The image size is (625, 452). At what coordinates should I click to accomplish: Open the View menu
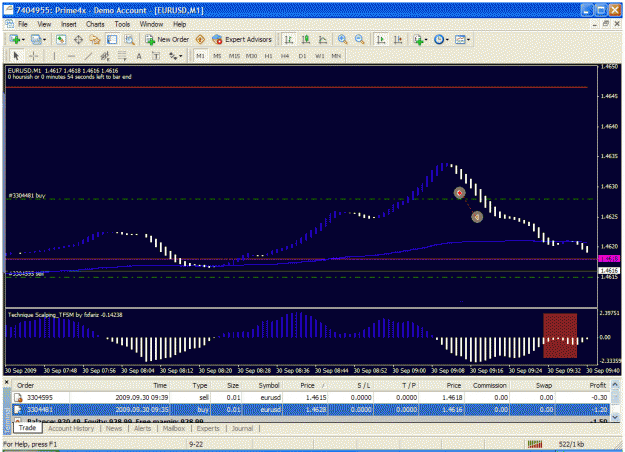(x=44, y=24)
